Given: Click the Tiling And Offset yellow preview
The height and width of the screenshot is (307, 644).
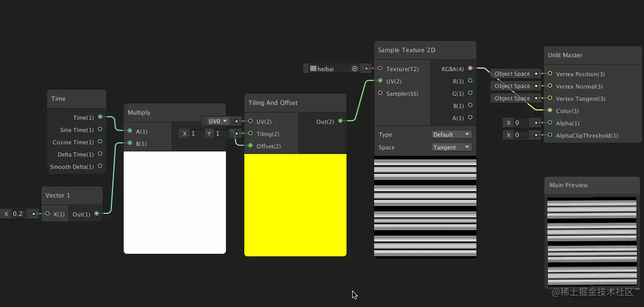Looking at the screenshot, I should (295, 205).
